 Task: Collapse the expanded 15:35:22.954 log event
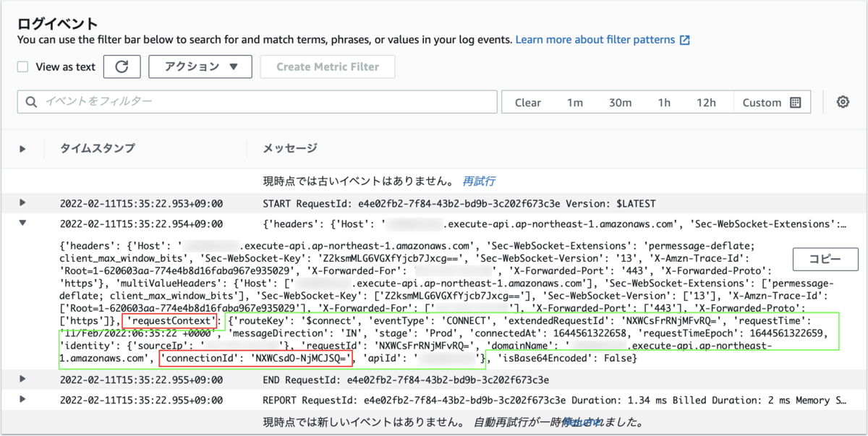click(22, 223)
